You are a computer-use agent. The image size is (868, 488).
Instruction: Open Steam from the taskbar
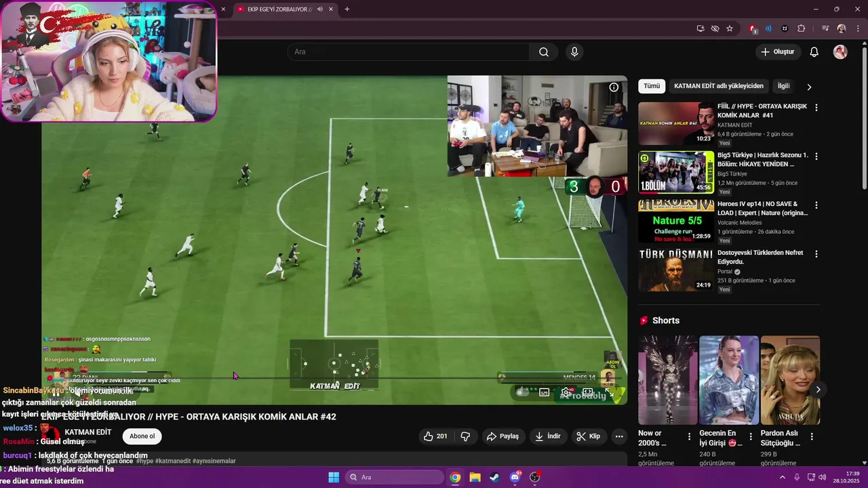click(x=494, y=477)
